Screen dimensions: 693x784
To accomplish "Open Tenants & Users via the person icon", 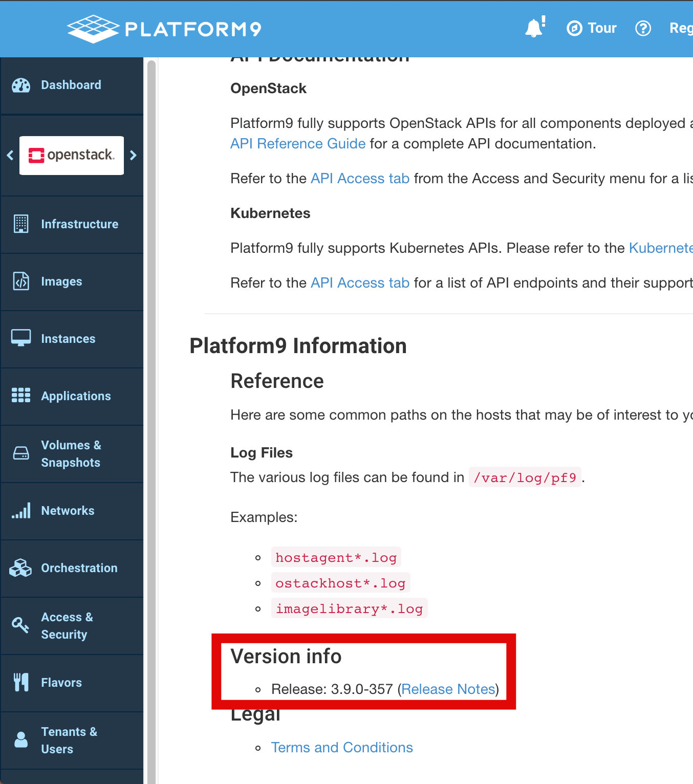I will pyautogui.click(x=20, y=739).
